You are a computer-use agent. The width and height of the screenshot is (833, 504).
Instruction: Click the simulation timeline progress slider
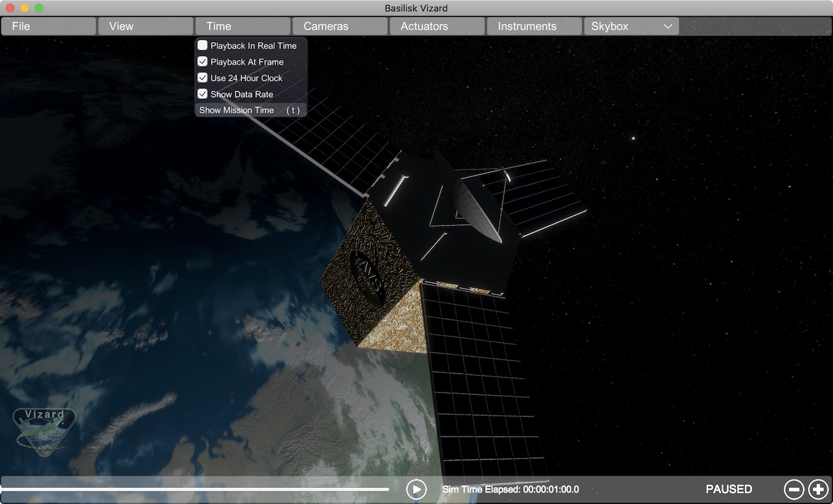point(195,489)
